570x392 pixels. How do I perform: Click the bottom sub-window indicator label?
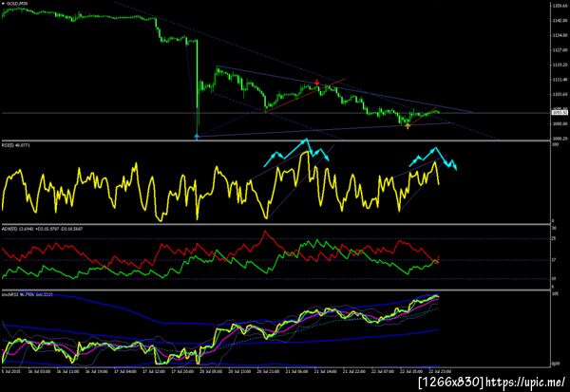28,294
